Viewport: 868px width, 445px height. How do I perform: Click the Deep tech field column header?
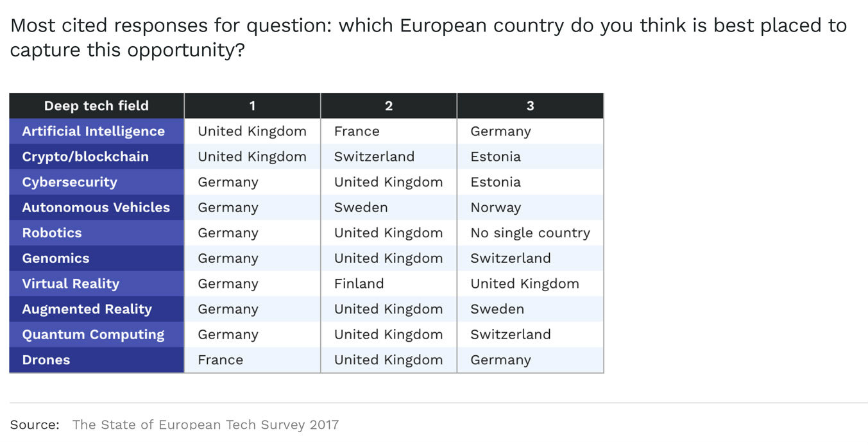coord(96,106)
